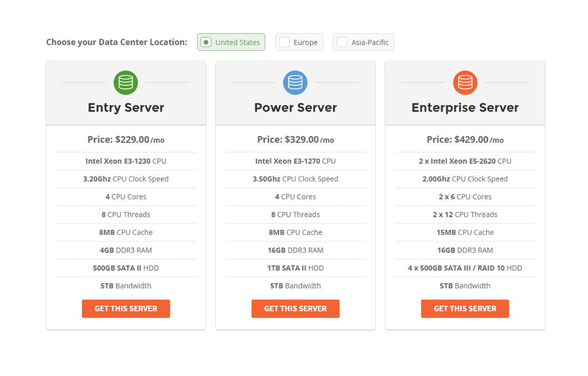Click Choose your Data Center Location label
The image size is (588, 376).
(116, 42)
